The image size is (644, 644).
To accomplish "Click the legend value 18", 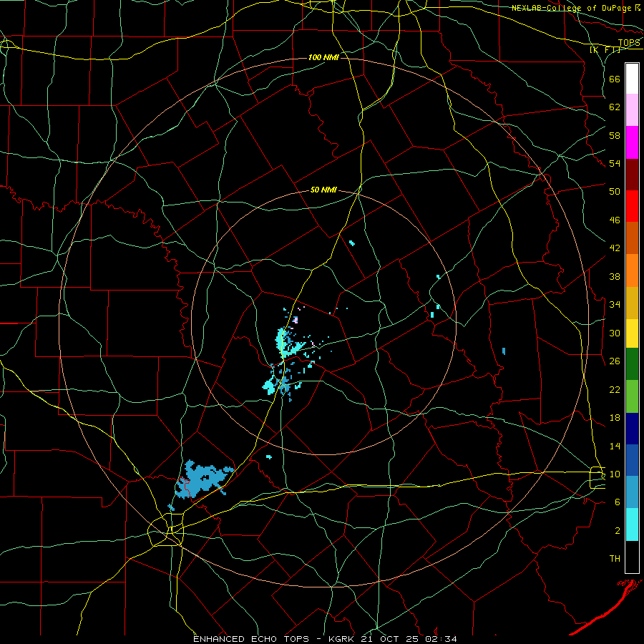I will [615, 418].
